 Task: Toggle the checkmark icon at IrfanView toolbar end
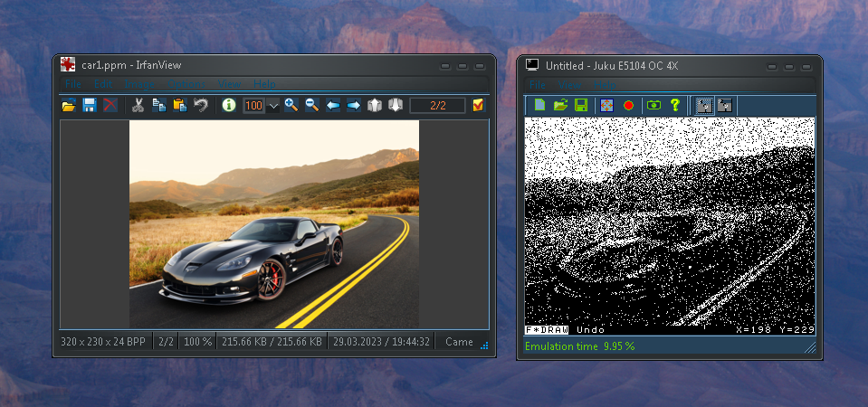478,106
